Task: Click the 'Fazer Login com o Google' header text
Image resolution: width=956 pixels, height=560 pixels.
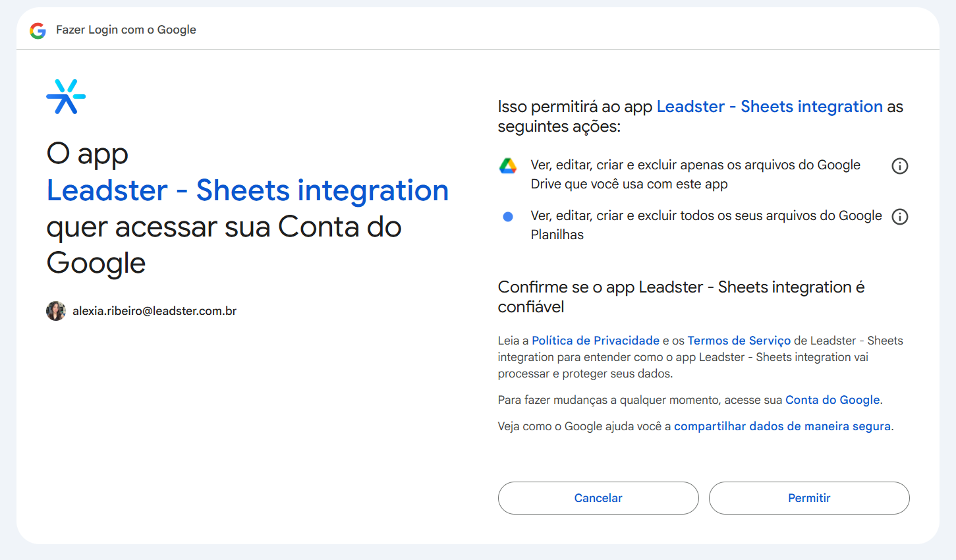Action: (126, 30)
